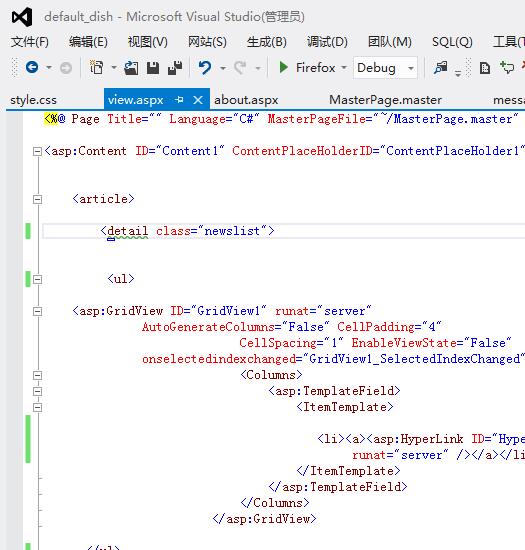
Task: Click the Find in Files toolbar icon
Action: pos(440,67)
